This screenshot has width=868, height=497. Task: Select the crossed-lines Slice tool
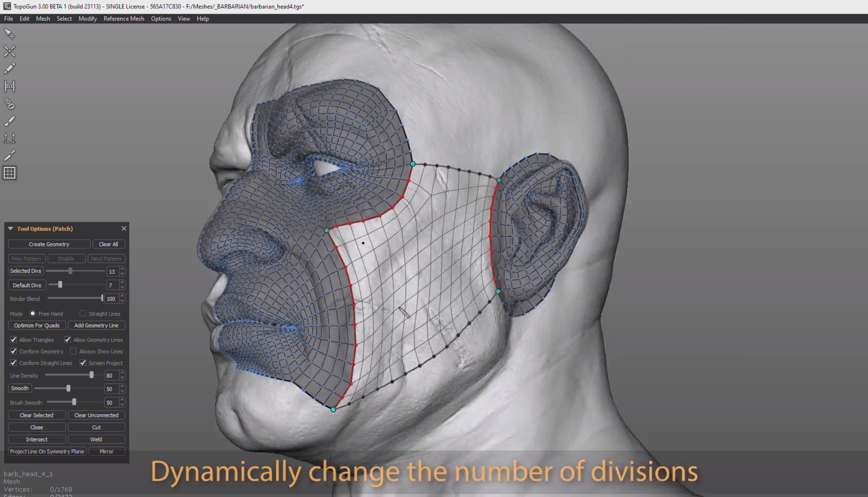coord(9,51)
